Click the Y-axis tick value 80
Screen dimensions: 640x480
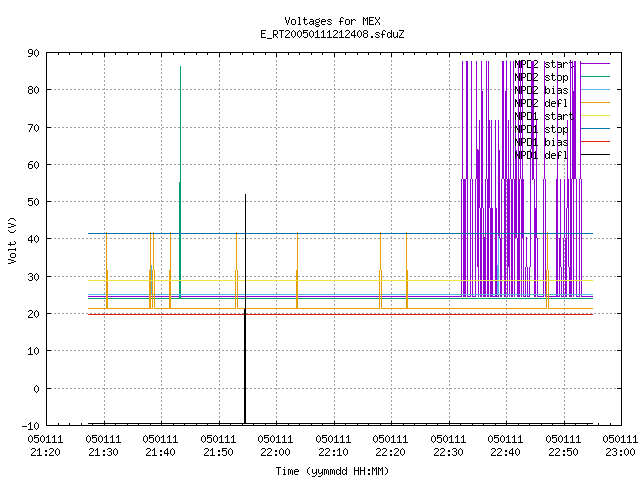point(34,90)
